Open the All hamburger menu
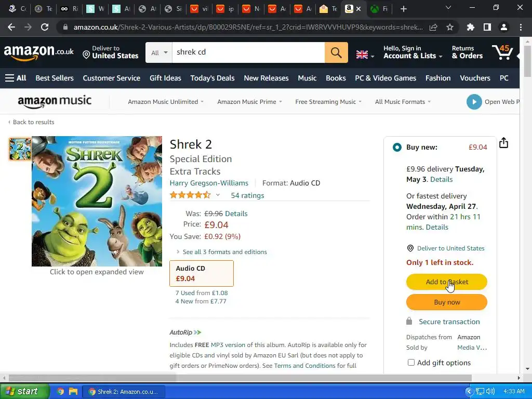532x399 pixels. [x=16, y=78]
